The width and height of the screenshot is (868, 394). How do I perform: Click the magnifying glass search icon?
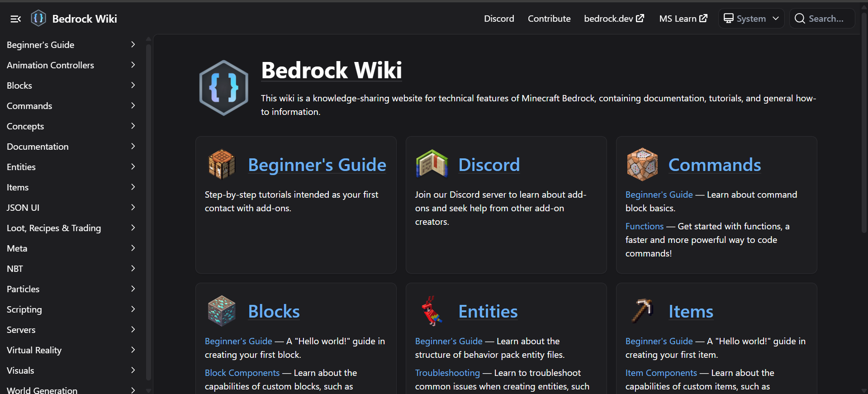[800, 19]
